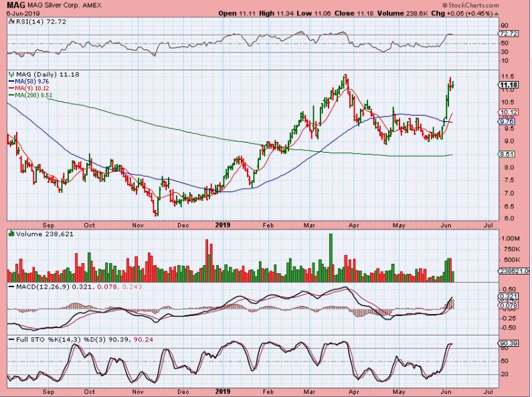Click the black line swatch before MACD
Viewport: 532px width, 397px height.
(x=11, y=287)
